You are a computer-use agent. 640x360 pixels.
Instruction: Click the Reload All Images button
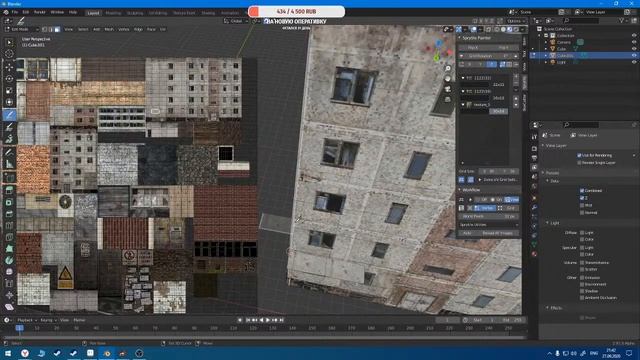click(498, 233)
